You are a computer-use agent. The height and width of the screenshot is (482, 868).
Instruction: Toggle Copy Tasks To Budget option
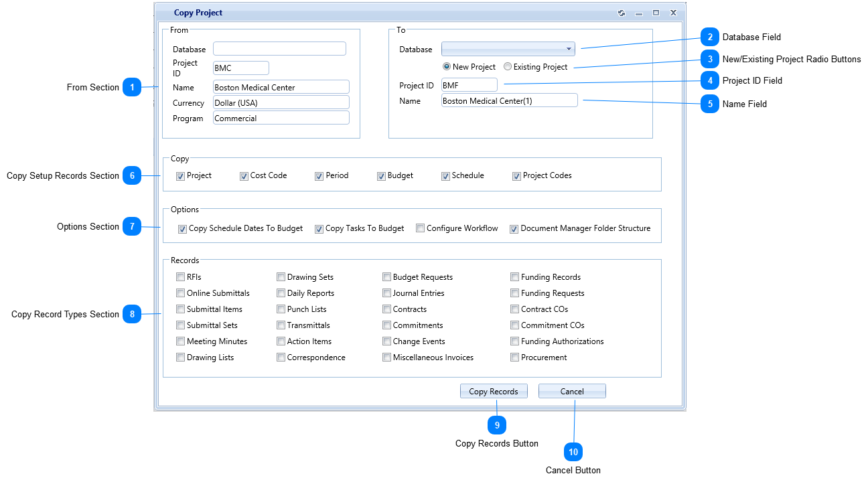(319, 229)
